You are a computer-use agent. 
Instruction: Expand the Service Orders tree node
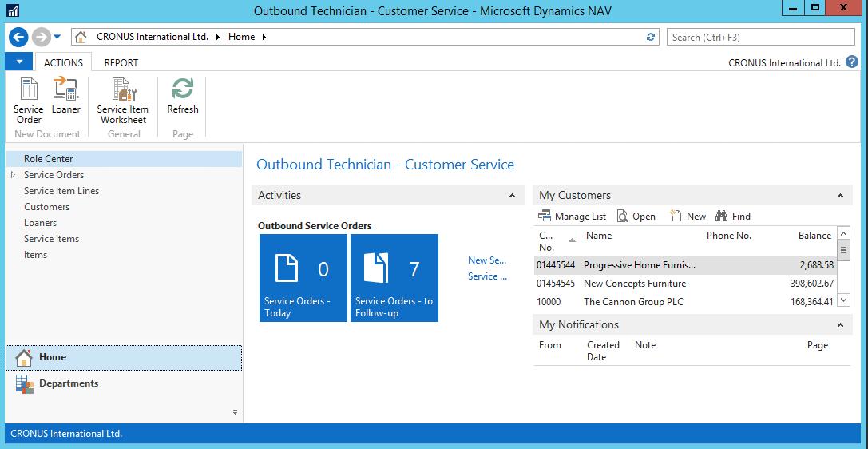[x=14, y=174]
